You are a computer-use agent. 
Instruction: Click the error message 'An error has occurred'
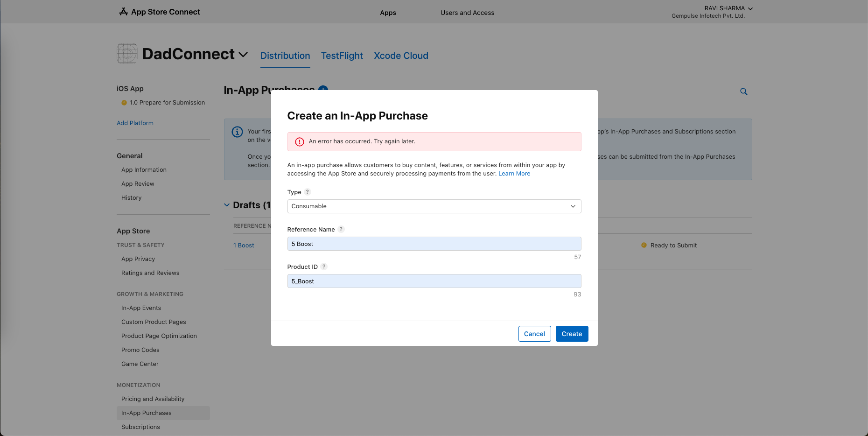point(362,141)
